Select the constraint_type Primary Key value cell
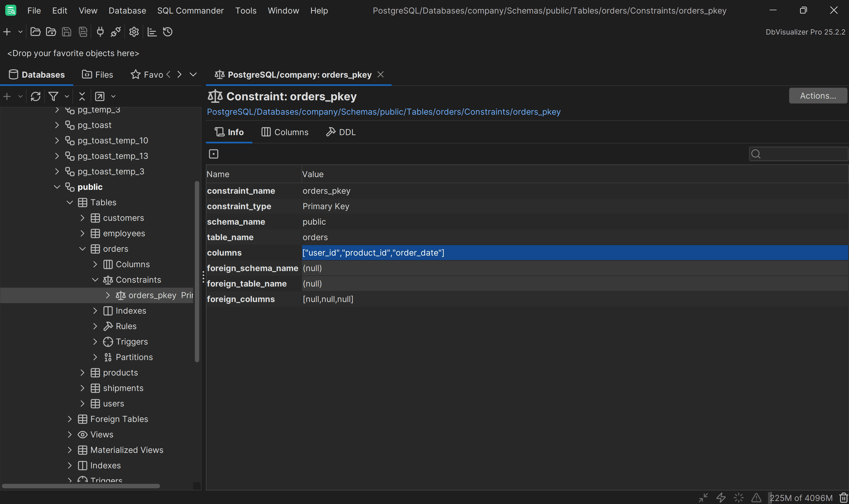Screen dimensions: 849x504 point(575,206)
